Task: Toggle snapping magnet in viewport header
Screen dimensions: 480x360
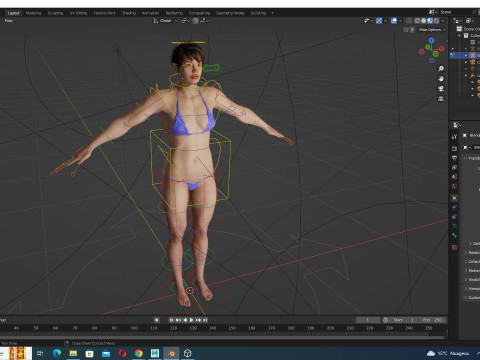Action: (196, 21)
